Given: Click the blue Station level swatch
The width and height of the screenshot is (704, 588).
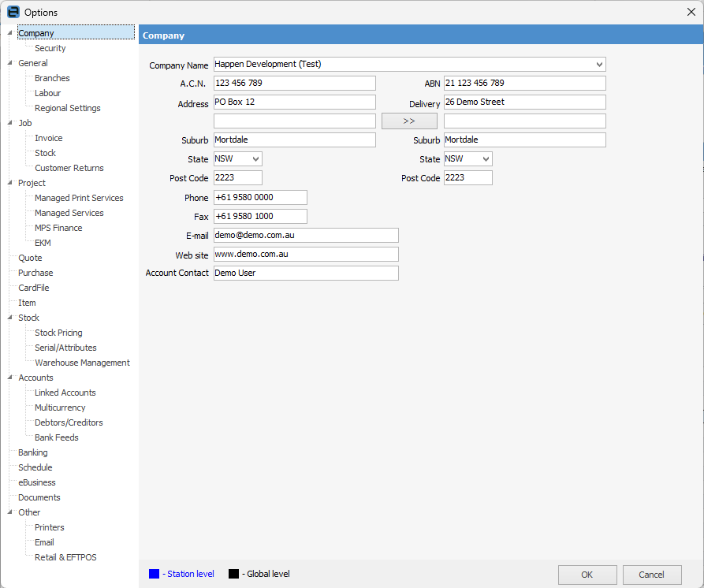Looking at the screenshot, I should pos(155,574).
